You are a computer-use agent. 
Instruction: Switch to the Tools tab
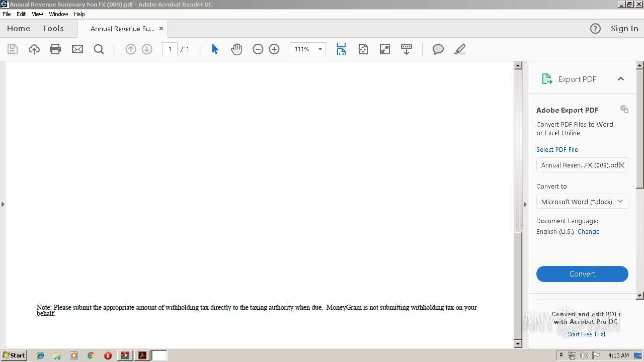point(53,29)
